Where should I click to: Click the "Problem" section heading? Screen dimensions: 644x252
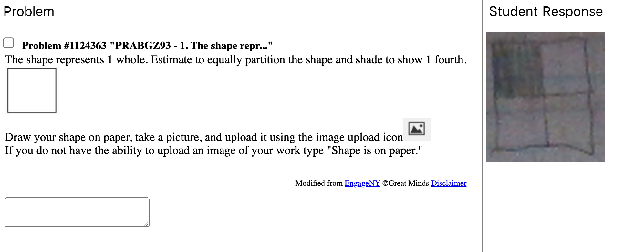[x=29, y=12]
